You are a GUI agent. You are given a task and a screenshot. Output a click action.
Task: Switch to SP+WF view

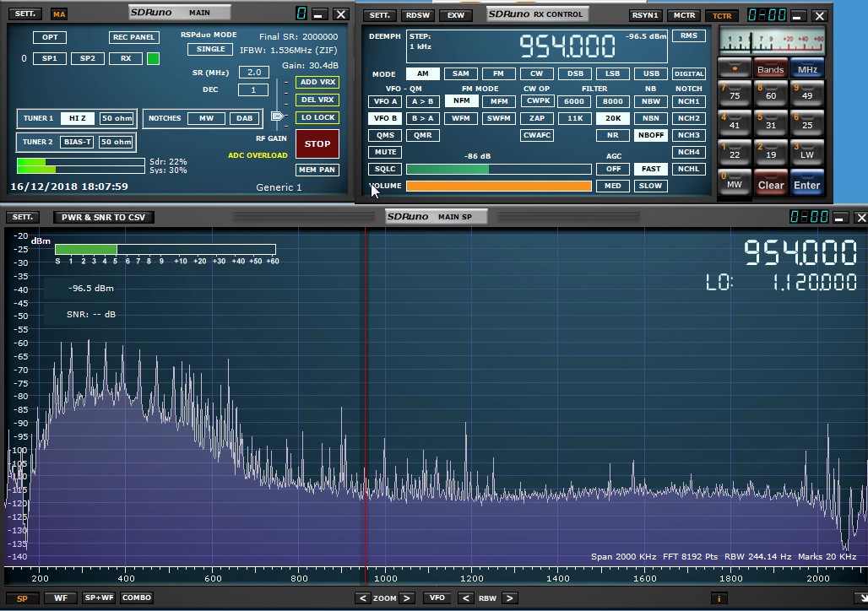(99, 597)
